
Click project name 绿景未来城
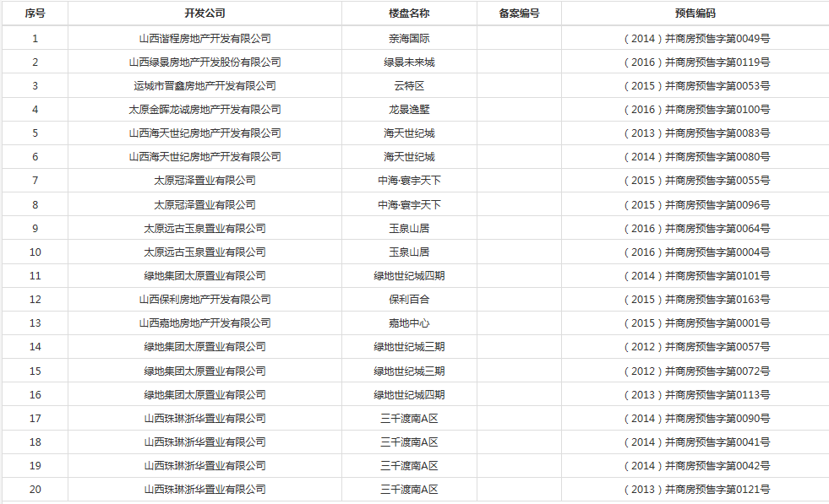click(409, 62)
